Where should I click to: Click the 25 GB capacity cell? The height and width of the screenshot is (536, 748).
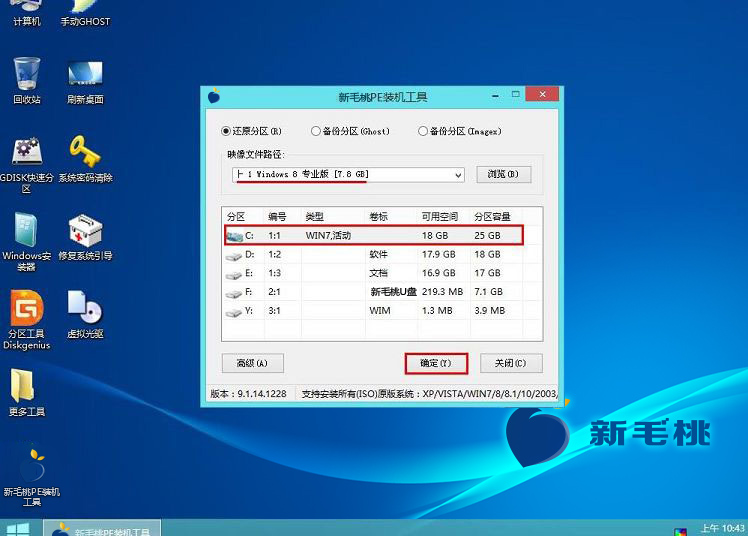(x=488, y=236)
